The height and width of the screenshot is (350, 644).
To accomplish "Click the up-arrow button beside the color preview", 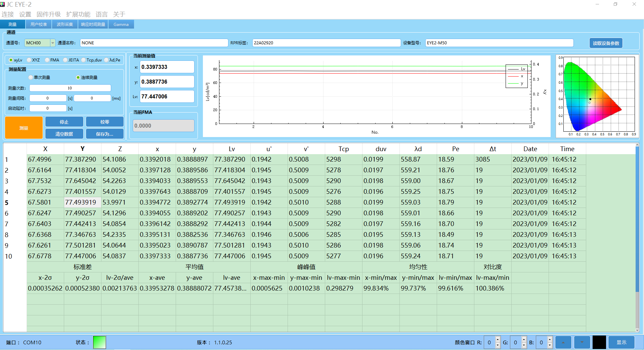I will (x=563, y=342).
